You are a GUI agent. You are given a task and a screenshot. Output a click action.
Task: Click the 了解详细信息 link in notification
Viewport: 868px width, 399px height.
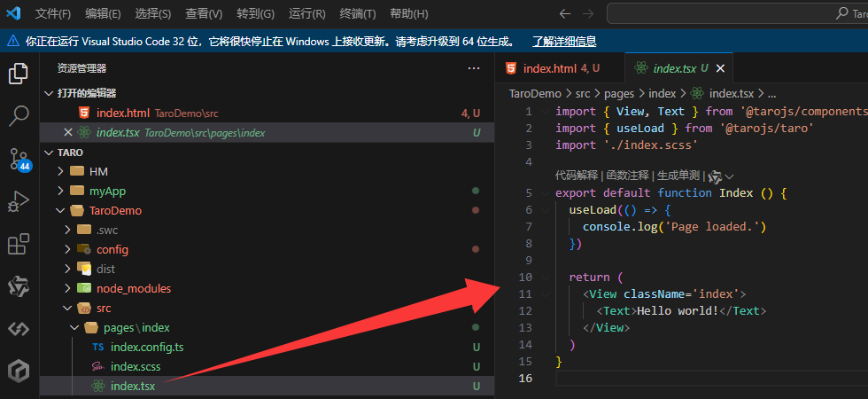tap(564, 41)
